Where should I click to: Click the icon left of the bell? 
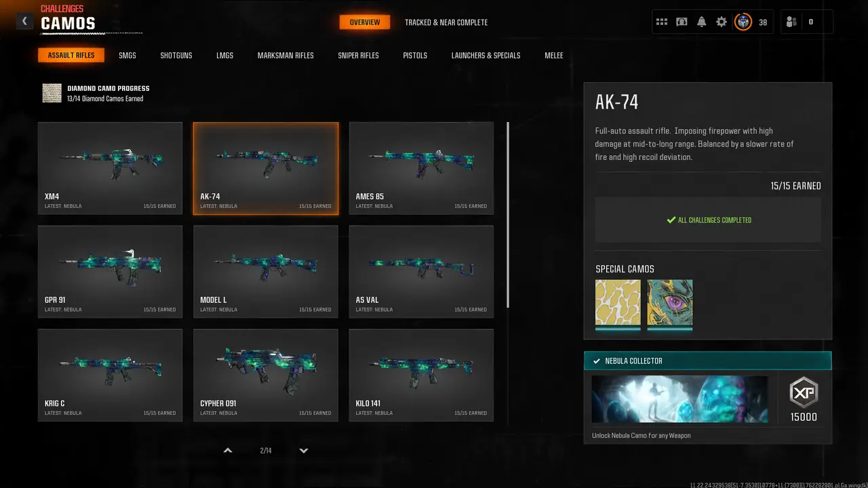click(x=682, y=22)
